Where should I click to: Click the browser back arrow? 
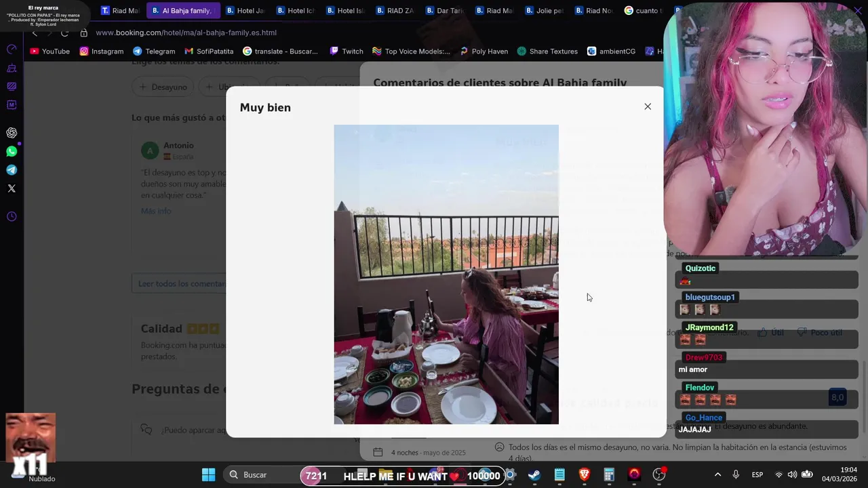click(35, 33)
